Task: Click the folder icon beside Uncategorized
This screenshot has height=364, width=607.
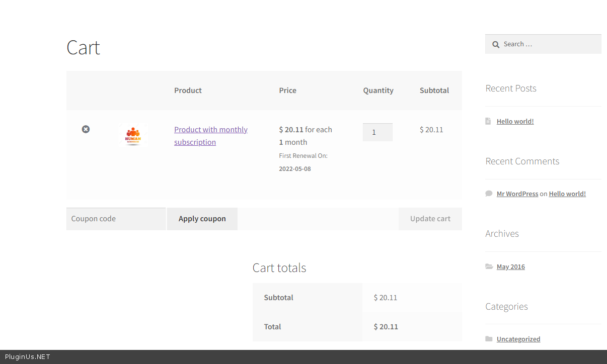Action: [x=489, y=339]
